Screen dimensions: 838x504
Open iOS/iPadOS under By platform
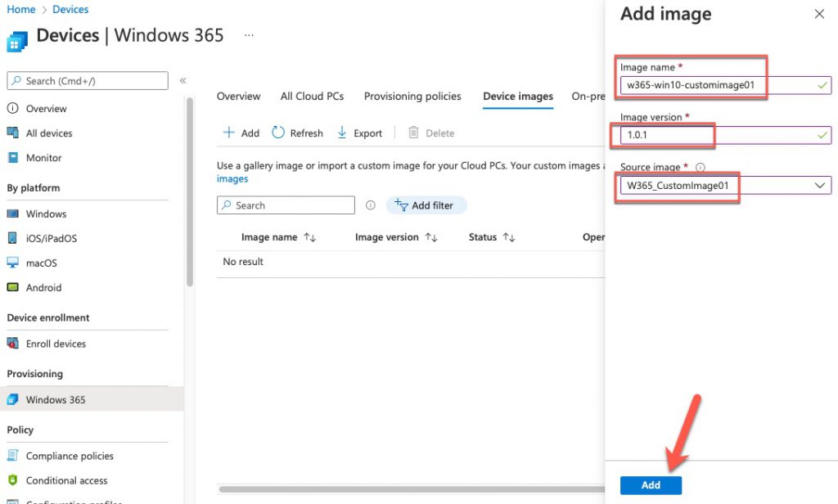point(52,238)
